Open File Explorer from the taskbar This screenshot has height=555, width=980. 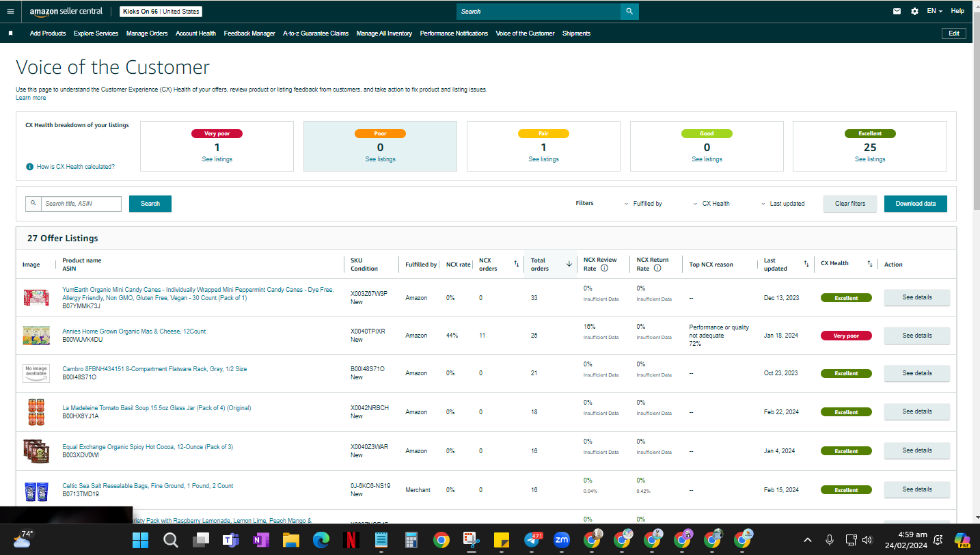tap(291, 540)
